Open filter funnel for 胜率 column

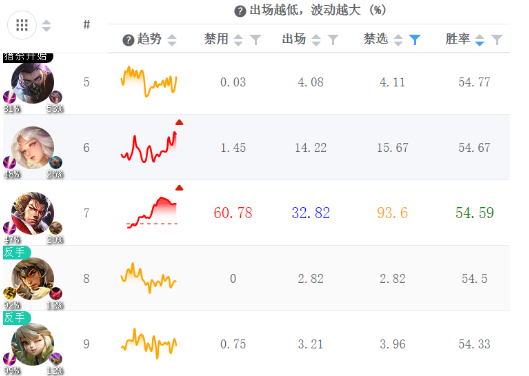[x=497, y=40]
